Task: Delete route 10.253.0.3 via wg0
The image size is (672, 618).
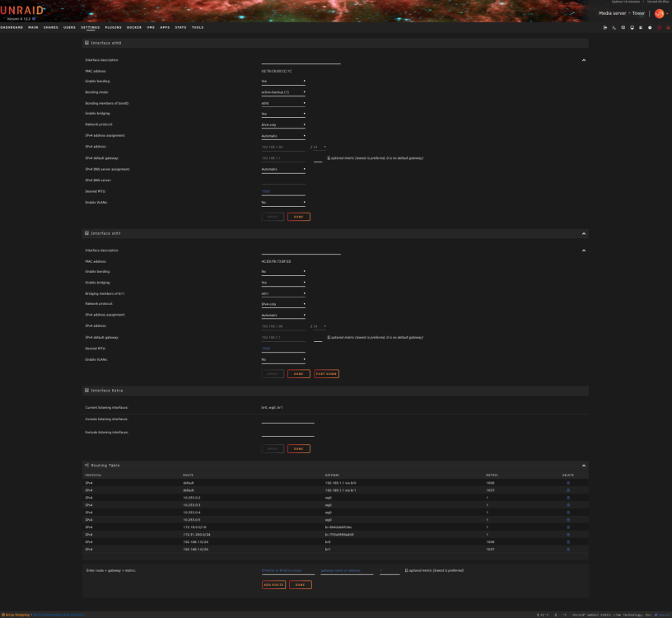Action: (x=568, y=505)
